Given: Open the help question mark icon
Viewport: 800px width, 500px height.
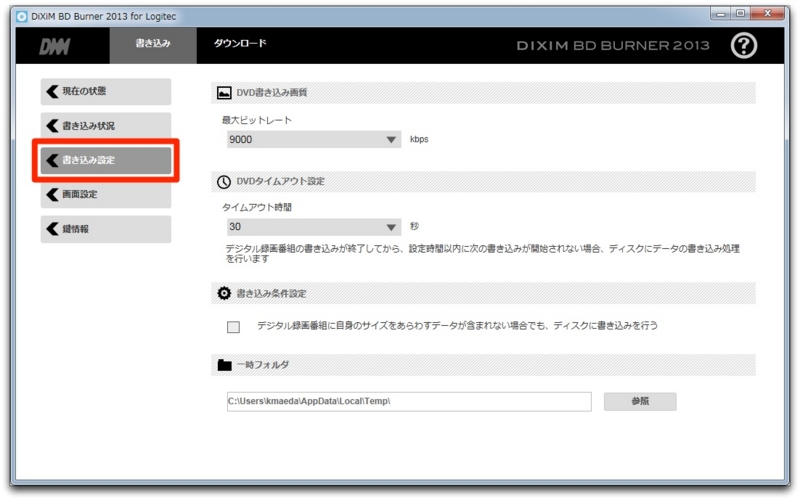Looking at the screenshot, I should click(743, 46).
